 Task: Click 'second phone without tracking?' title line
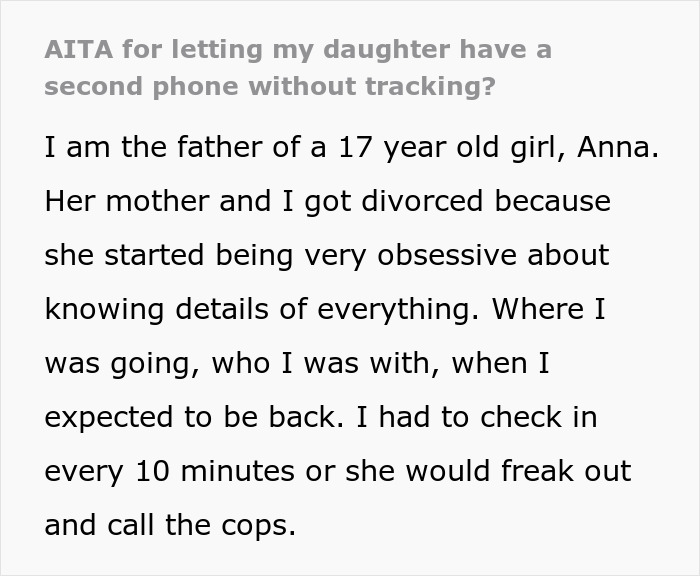[x=269, y=85]
